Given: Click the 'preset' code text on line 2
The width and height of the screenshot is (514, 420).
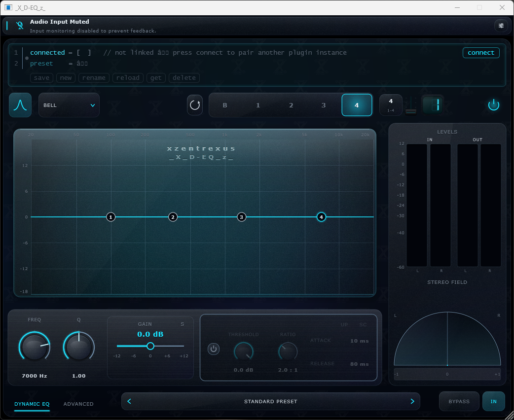Looking at the screenshot, I should pyautogui.click(x=41, y=64).
